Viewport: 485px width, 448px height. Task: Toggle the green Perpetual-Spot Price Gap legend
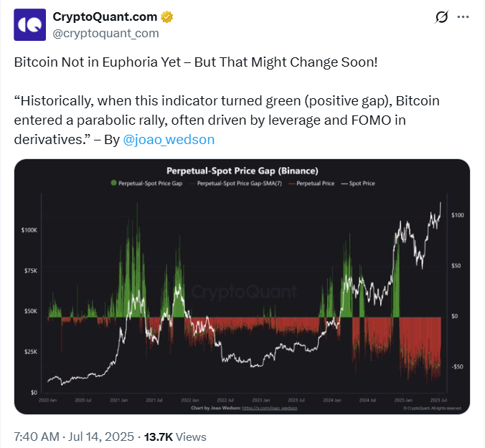[146, 184]
